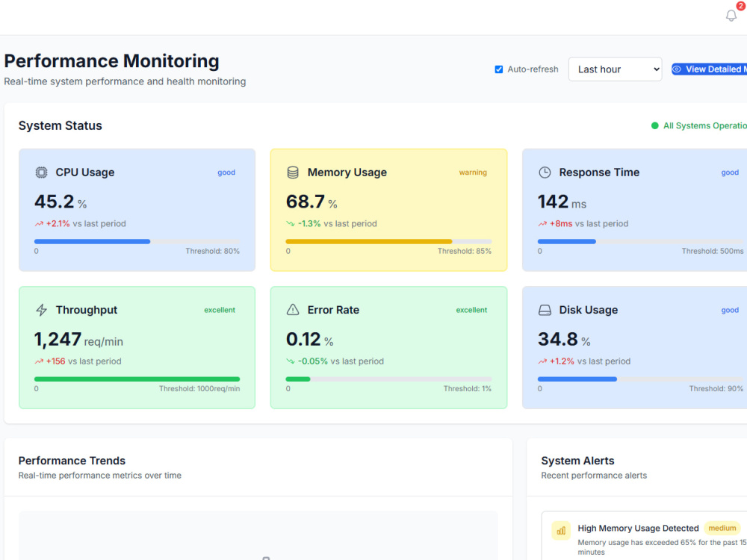Screen dimensions: 747x560
Task: Click 'Threshold: 1%' label in Error Rate card
Action: coord(467,388)
